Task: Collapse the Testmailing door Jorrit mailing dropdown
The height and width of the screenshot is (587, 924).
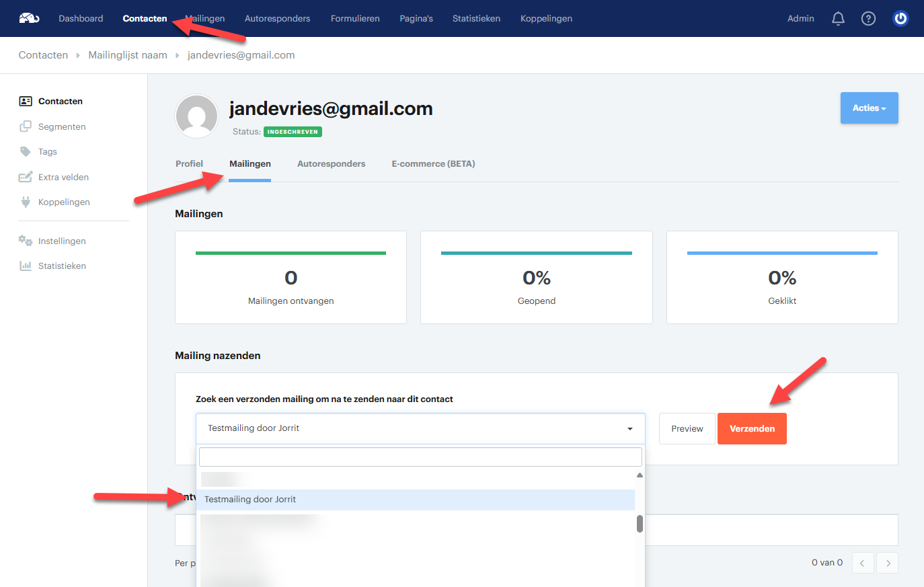Action: coord(420,428)
